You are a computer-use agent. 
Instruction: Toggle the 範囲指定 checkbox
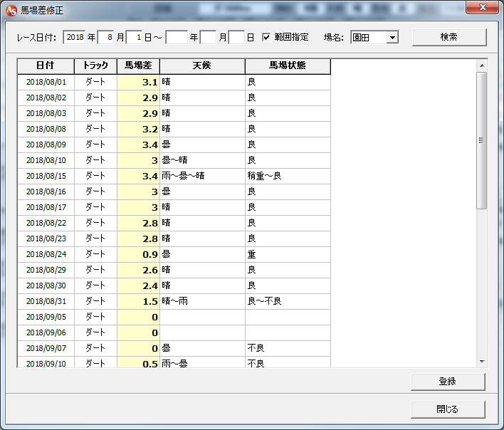266,37
